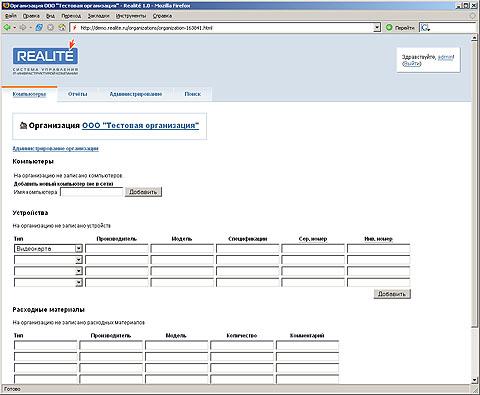Open the Закладки menu
The width and height of the screenshot is (480, 395).
pos(99,16)
